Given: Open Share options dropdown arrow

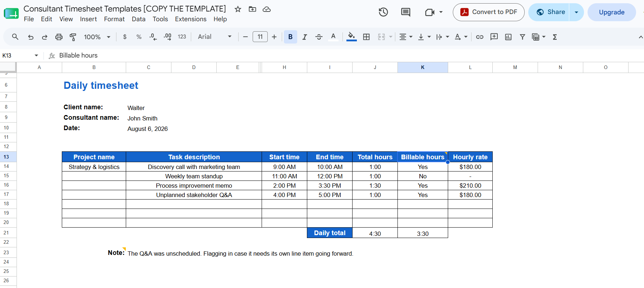Looking at the screenshot, I should [x=576, y=12].
